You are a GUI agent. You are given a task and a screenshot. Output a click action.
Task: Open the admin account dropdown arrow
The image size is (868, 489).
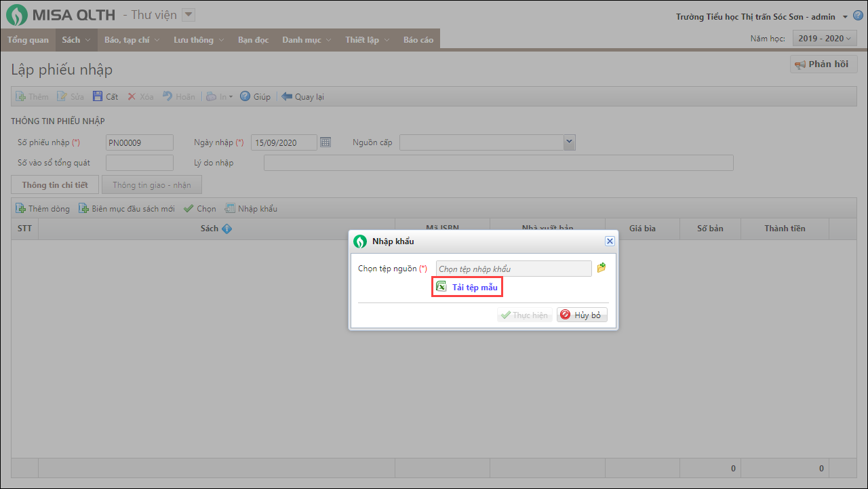[x=845, y=17]
